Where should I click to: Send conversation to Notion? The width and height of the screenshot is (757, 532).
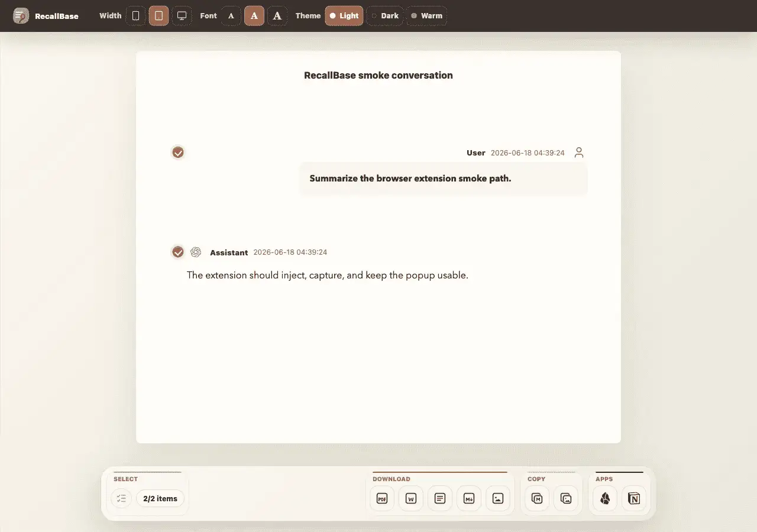click(634, 498)
